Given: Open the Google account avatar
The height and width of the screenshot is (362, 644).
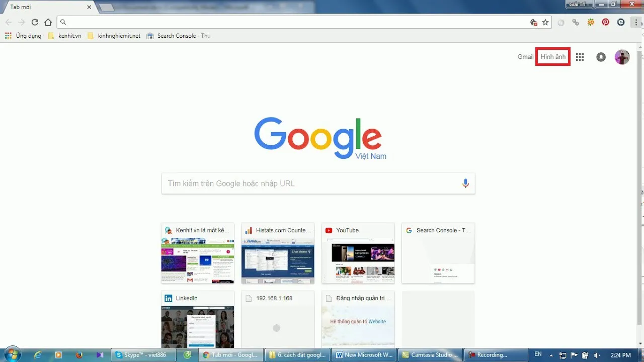Looking at the screenshot, I should tap(622, 57).
